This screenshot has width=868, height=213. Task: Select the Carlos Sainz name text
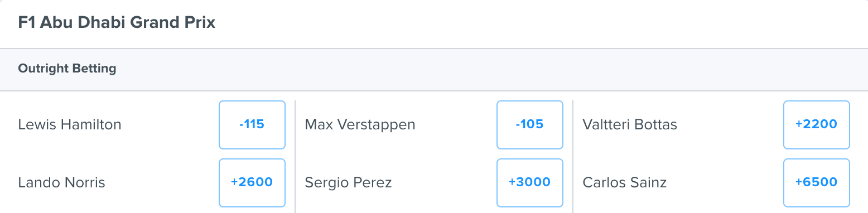pos(624,182)
